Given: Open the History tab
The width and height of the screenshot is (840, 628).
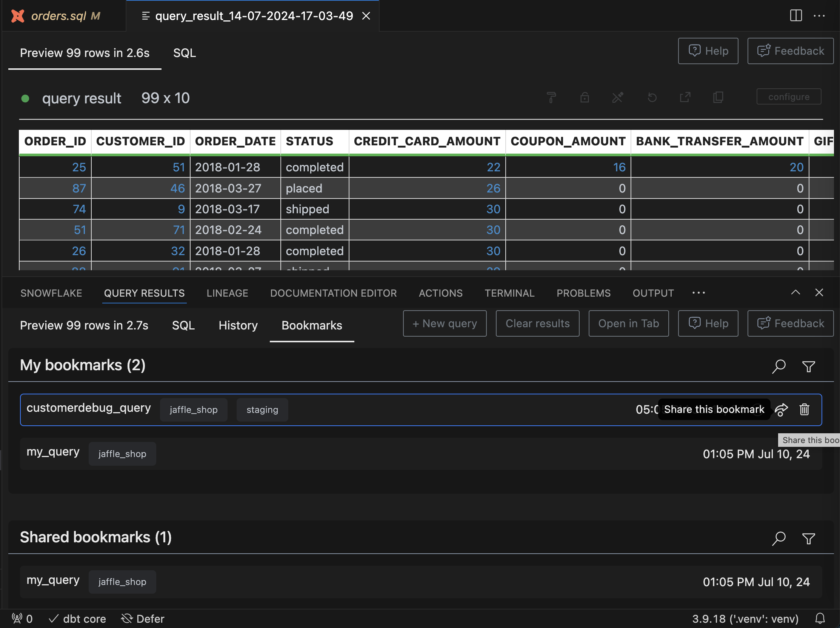Looking at the screenshot, I should [238, 325].
